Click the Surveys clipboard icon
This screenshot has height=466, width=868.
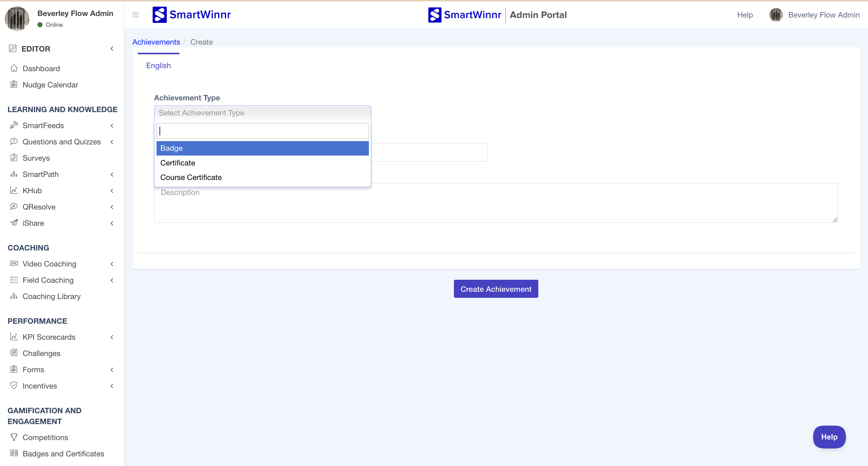pyautogui.click(x=14, y=158)
